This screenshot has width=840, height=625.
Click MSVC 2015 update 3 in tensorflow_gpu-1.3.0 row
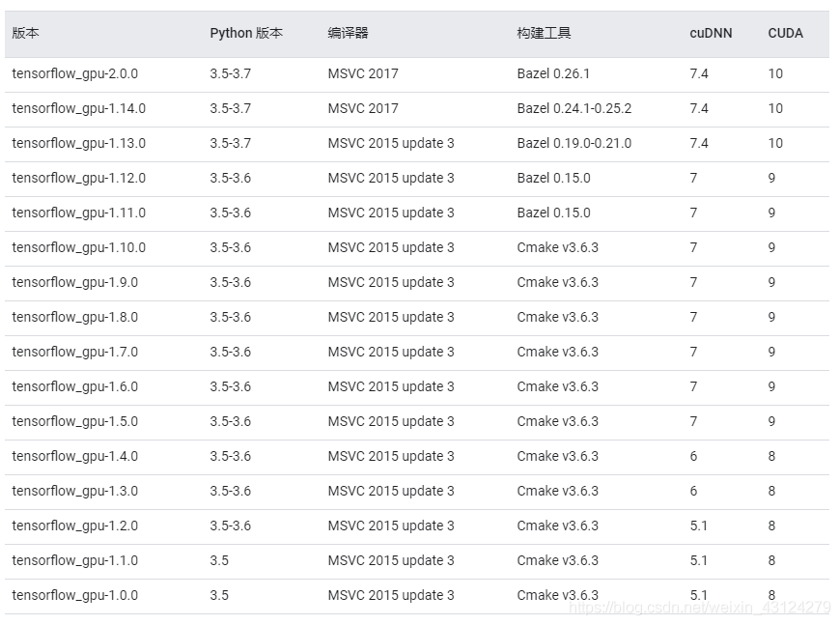pyautogui.click(x=391, y=492)
